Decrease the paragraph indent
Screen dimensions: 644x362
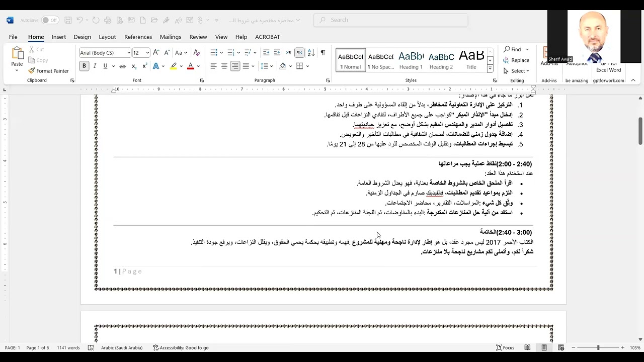click(266, 53)
